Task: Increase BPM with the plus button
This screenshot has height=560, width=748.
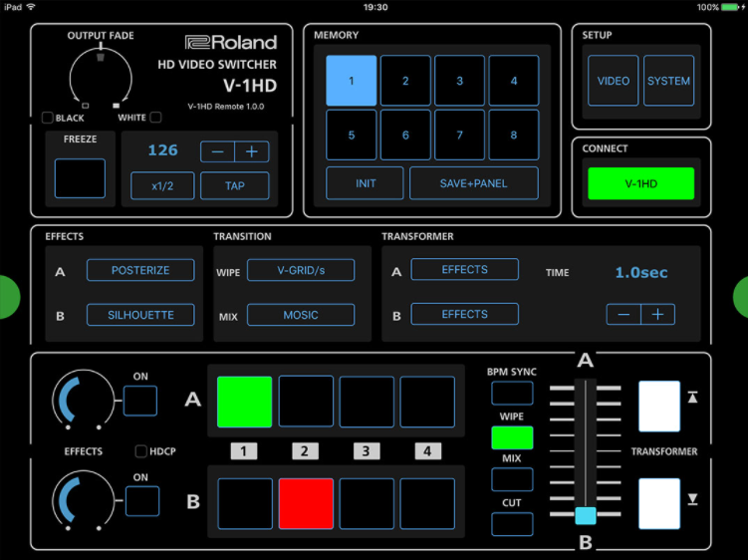Action: click(x=252, y=151)
